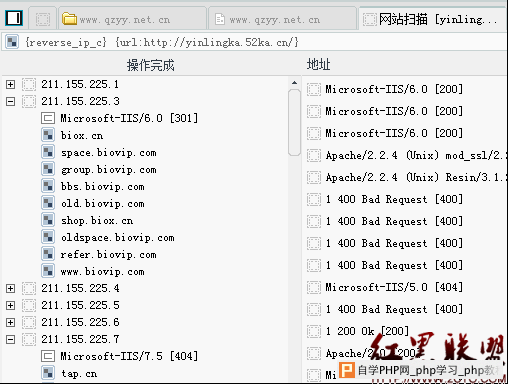Select the Apache/2.2.4 (Unix) mod_ssl row
This screenshot has height=384, width=508.
pyautogui.click(x=416, y=155)
